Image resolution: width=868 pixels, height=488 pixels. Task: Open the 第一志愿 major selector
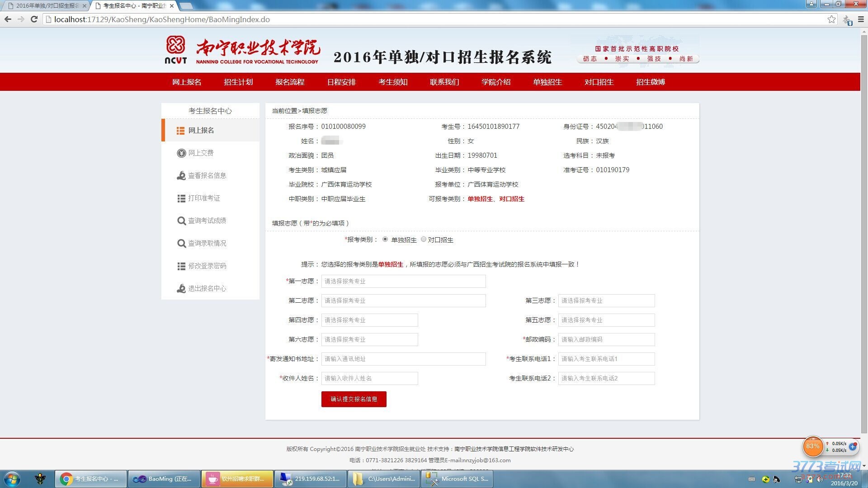pyautogui.click(x=403, y=281)
